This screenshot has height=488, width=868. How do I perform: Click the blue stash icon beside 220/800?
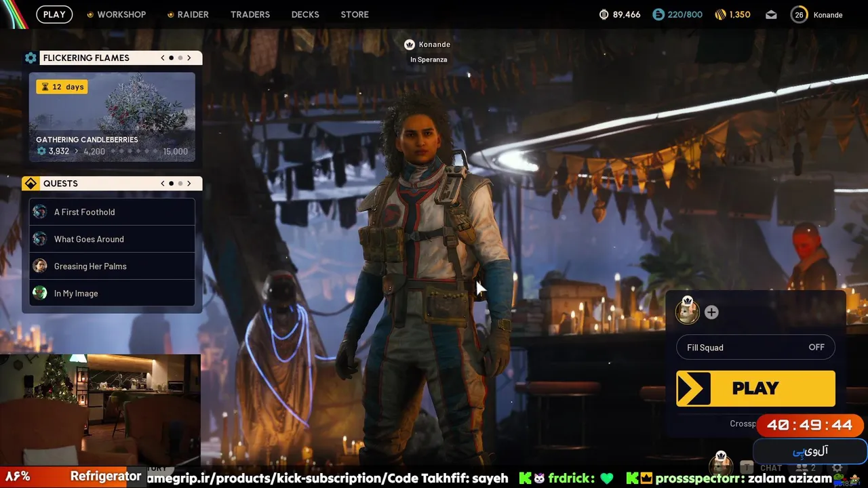[658, 14]
